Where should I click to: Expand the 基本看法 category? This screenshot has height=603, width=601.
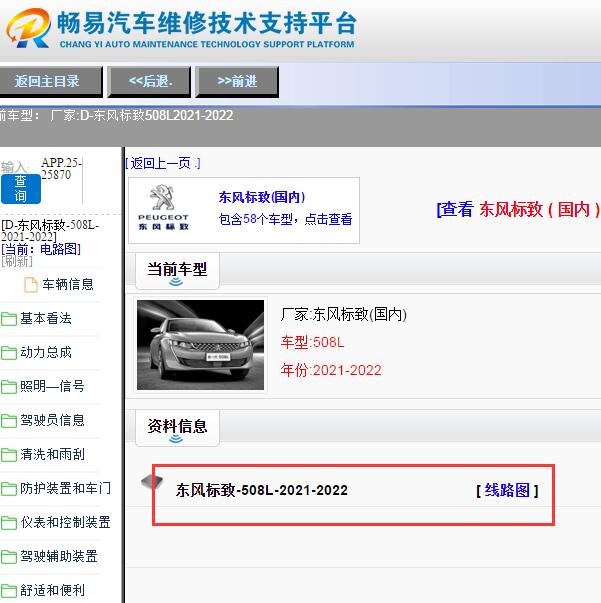[x=46, y=318]
